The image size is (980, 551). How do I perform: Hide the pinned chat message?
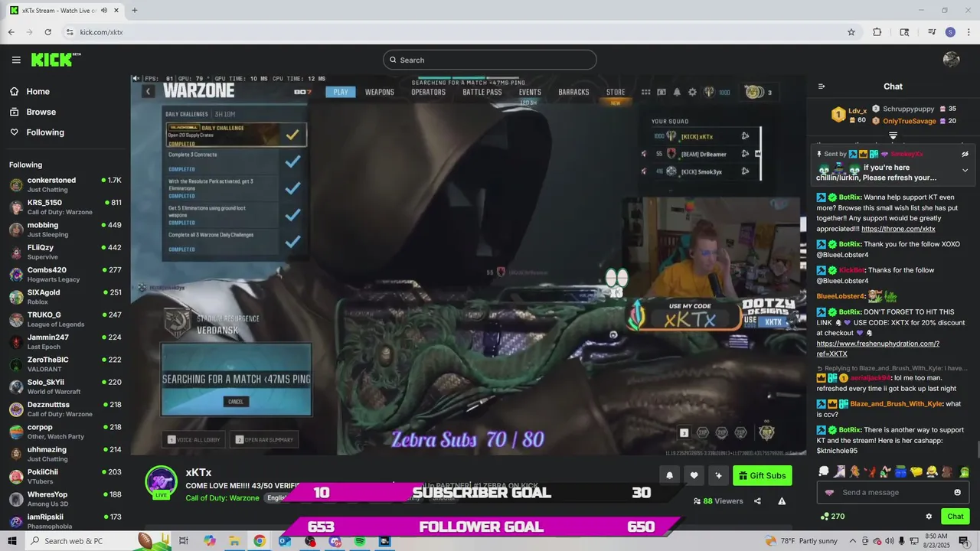pos(965,154)
